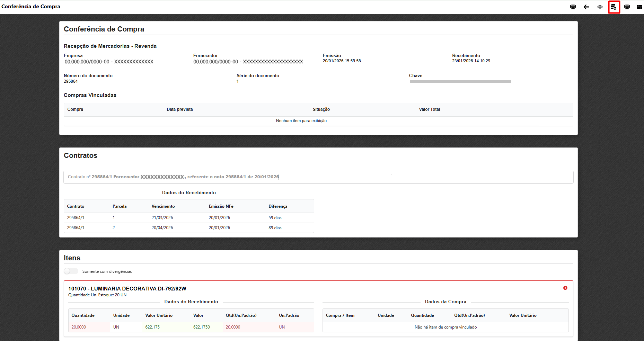Expand the Contrato nº 295864/1 bar
This screenshot has height=341, width=644.
[x=318, y=177]
